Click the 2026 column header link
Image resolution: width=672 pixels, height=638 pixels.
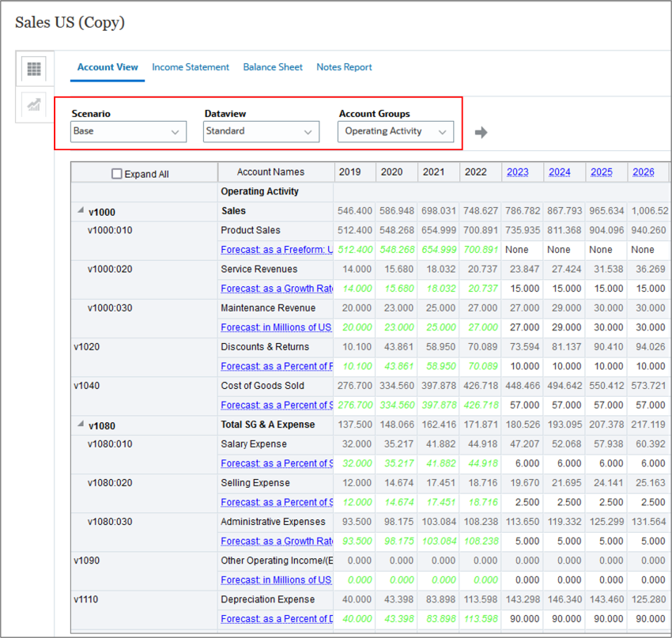click(644, 172)
